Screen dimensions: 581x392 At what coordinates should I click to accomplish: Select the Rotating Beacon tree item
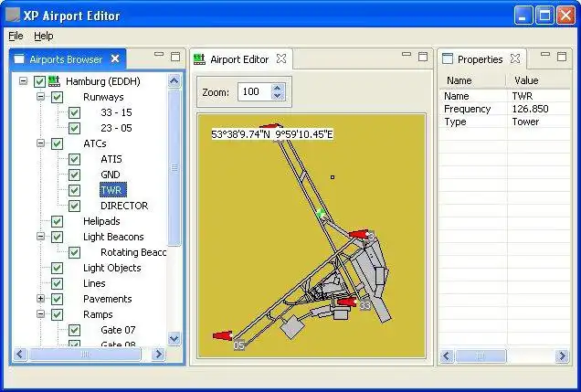(x=133, y=252)
